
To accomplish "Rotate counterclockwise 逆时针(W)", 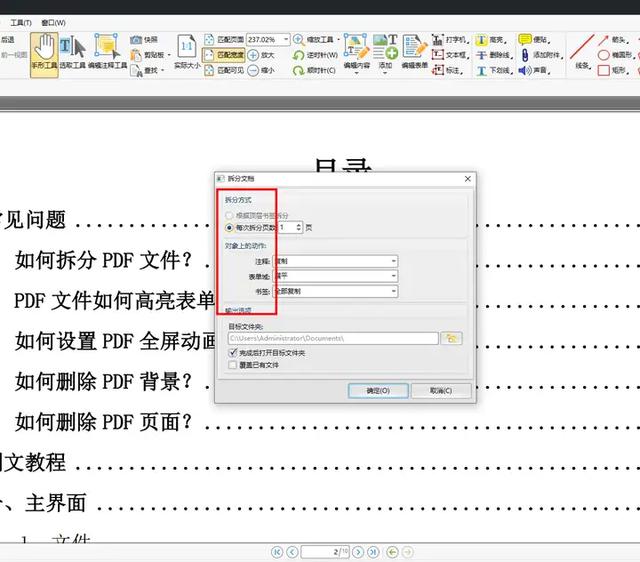I will point(316,55).
